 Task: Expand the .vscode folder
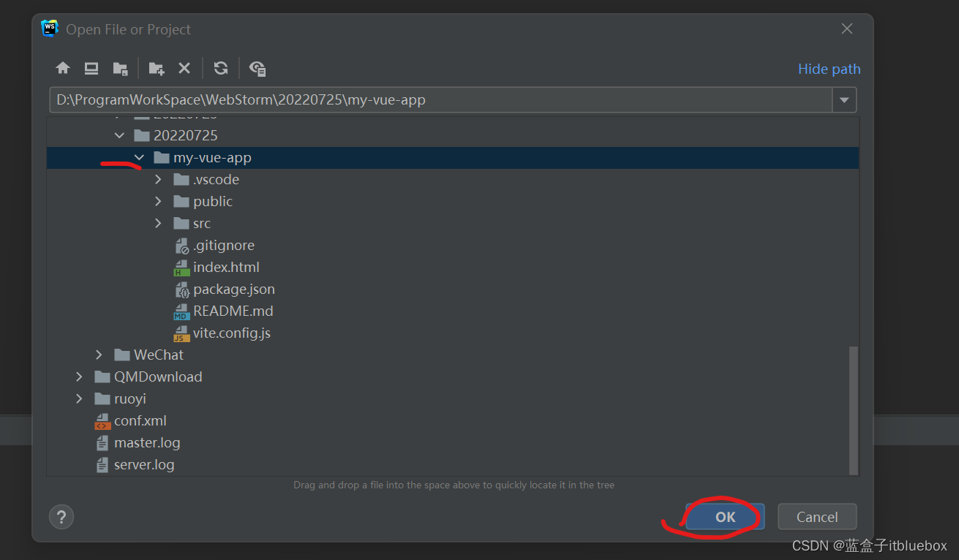tap(159, 179)
